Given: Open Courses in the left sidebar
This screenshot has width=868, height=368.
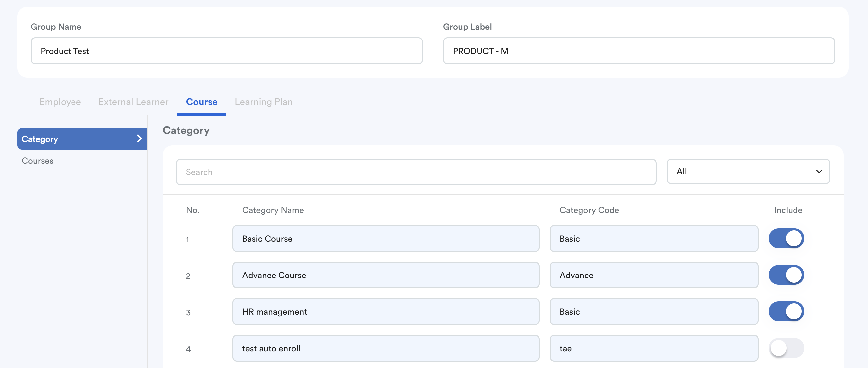Looking at the screenshot, I should tap(37, 161).
